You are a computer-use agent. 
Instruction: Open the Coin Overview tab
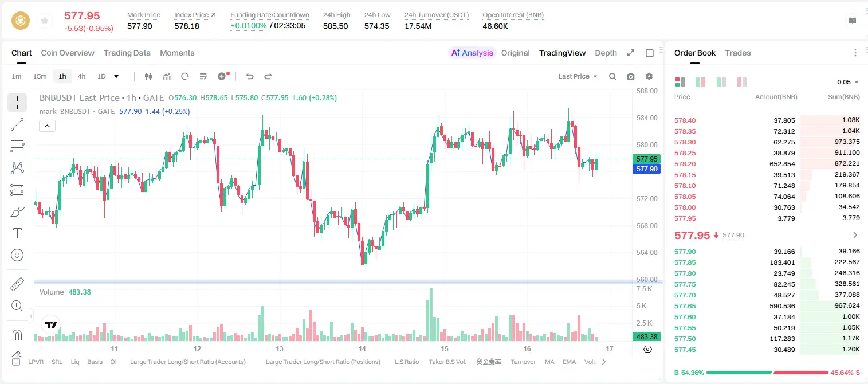tap(68, 53)
